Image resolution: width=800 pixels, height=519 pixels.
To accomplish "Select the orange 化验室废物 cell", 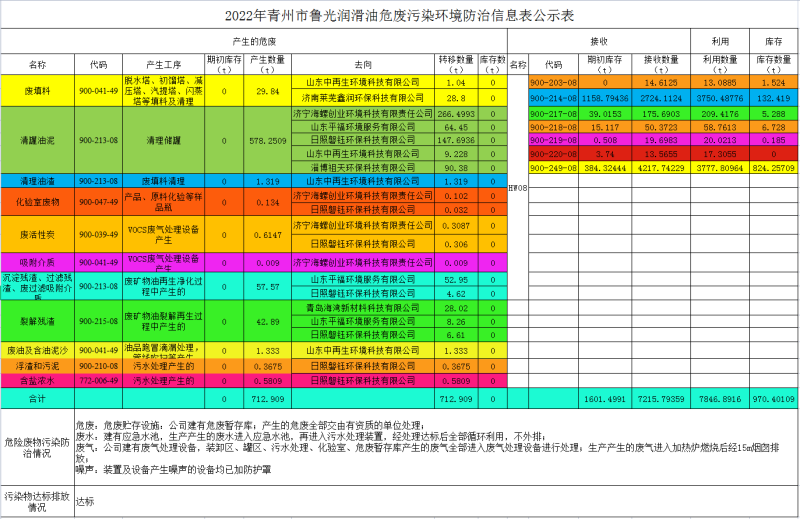I will pos(37,203).
